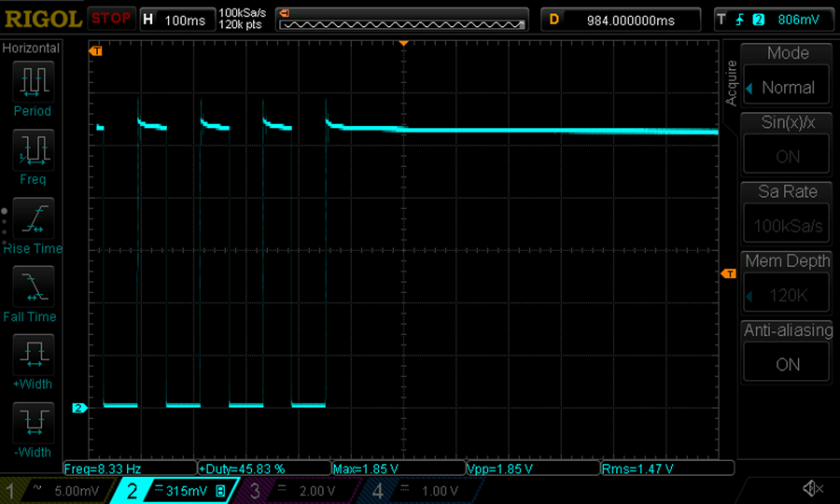Click the RIGOL logo
Screen dimensions: 840x504
point(43,20)
